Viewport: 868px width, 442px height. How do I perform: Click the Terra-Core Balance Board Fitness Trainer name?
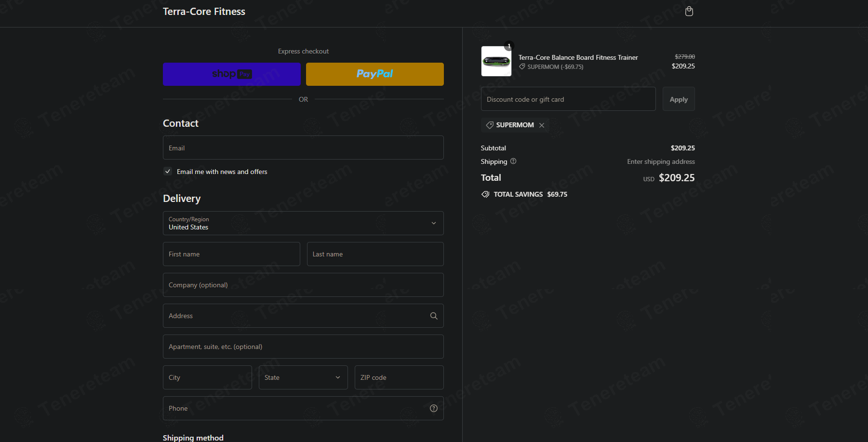pyautogui.click(x=578, y=57)
